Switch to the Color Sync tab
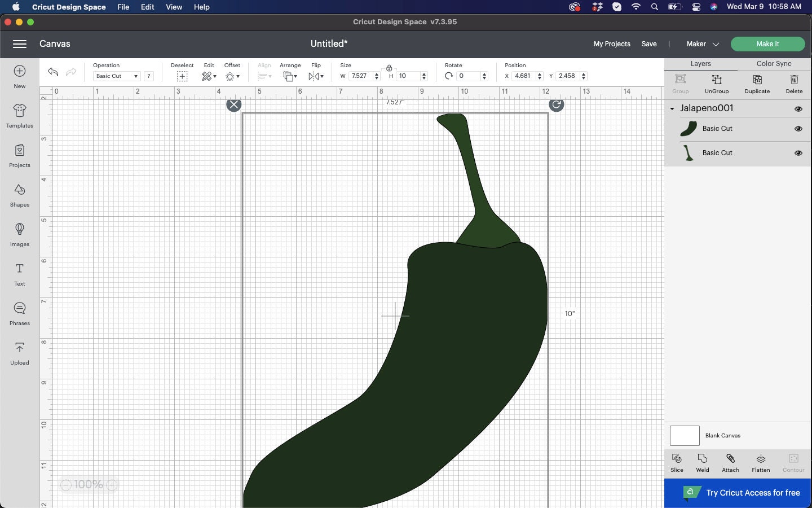 pyautogui.click(x=773, y=64)
